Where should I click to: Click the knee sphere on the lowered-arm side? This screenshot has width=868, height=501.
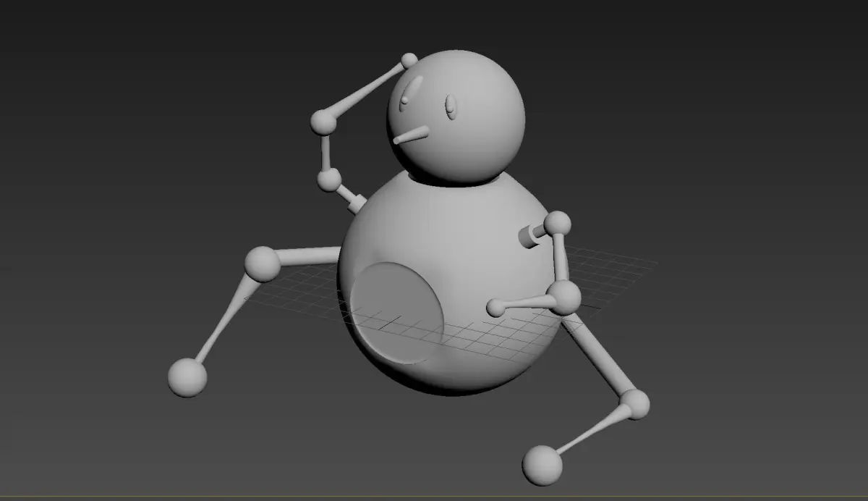pos(634,404)
